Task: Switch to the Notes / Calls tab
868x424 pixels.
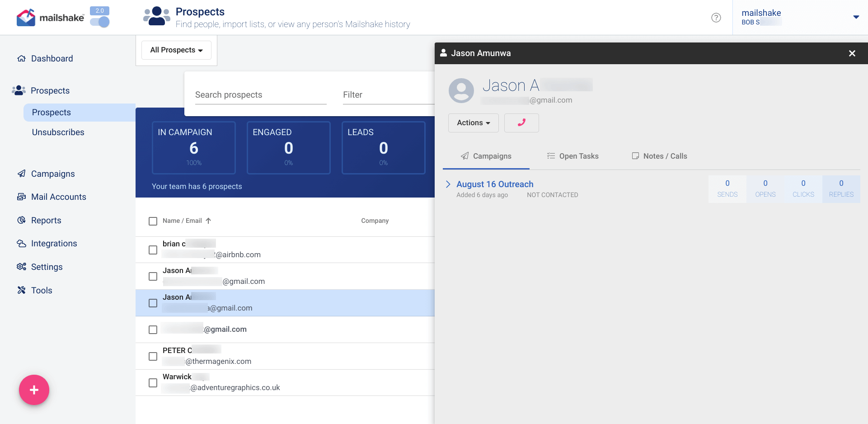Action: (x=659, y=156)
